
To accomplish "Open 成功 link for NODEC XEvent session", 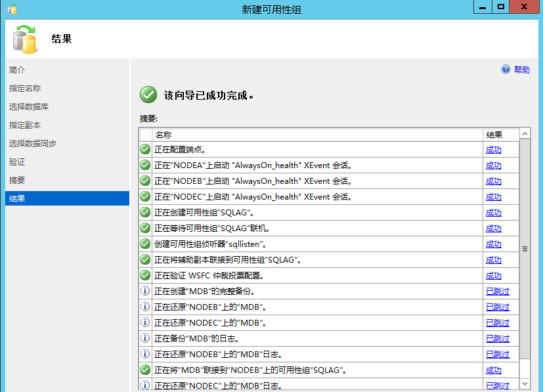I will coord(494,197).
